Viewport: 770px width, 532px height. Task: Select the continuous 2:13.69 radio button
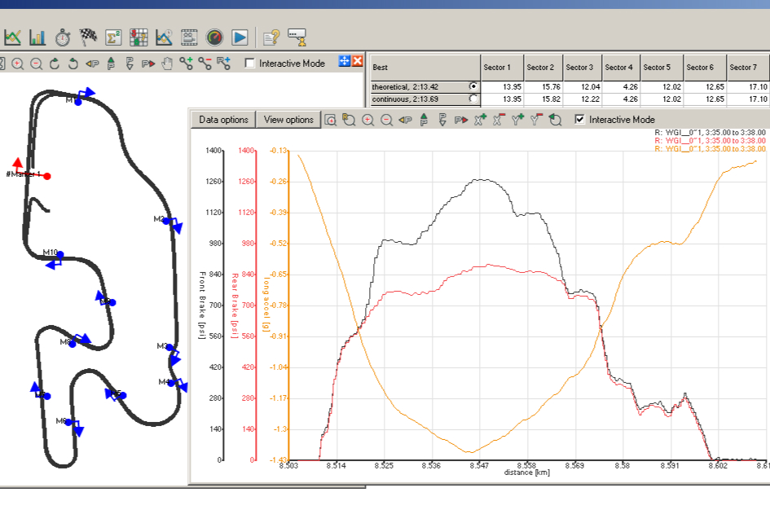[x=473, y=99]
